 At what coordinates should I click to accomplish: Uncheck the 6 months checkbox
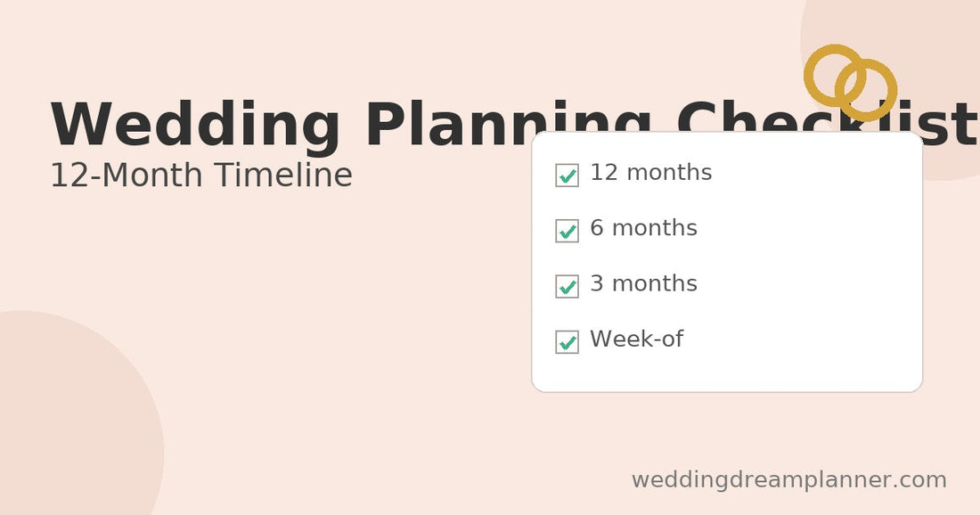(x=567, y=231)
